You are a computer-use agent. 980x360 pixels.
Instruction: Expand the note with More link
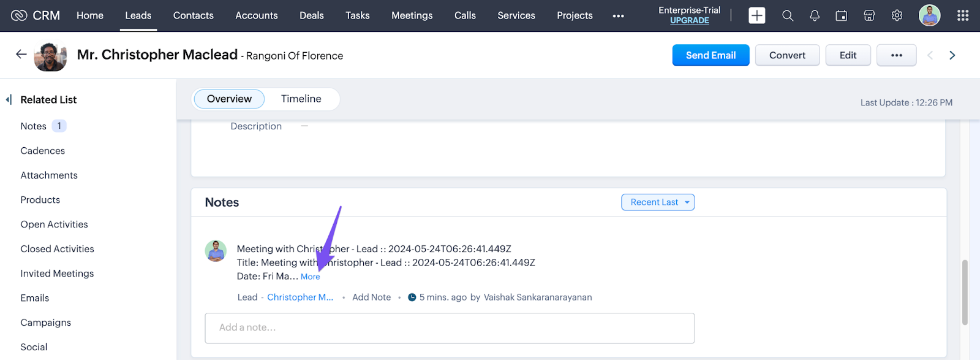(311, 277)
